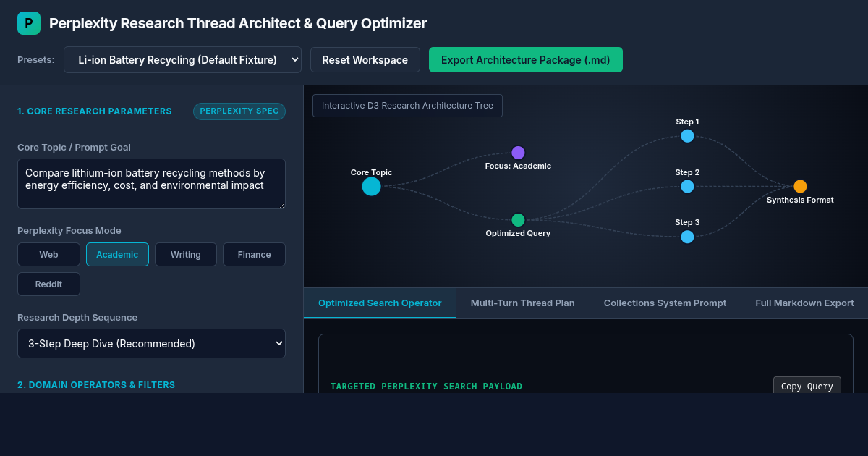Set focus mode to Web
The image size is (868, 456).
coord(48,255)
